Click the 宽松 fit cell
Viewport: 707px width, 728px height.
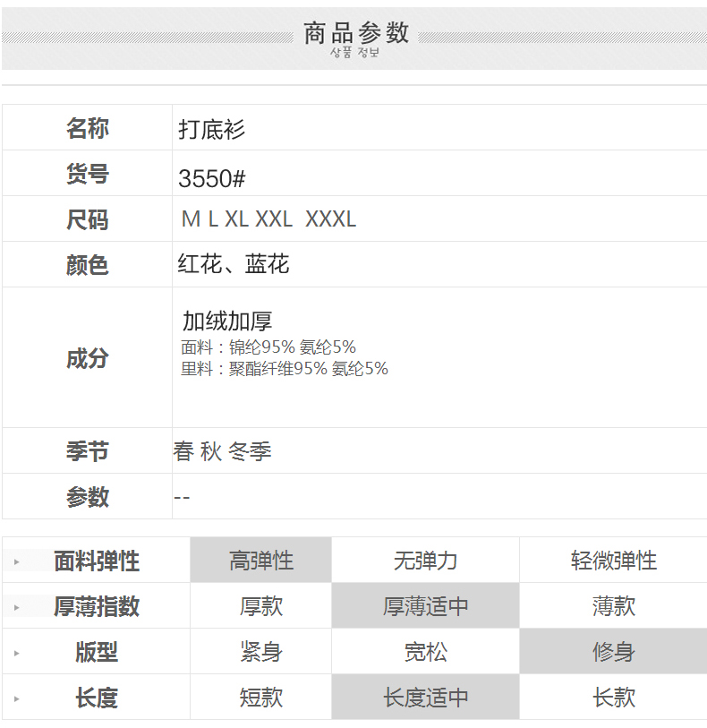(x=425, y=652)
